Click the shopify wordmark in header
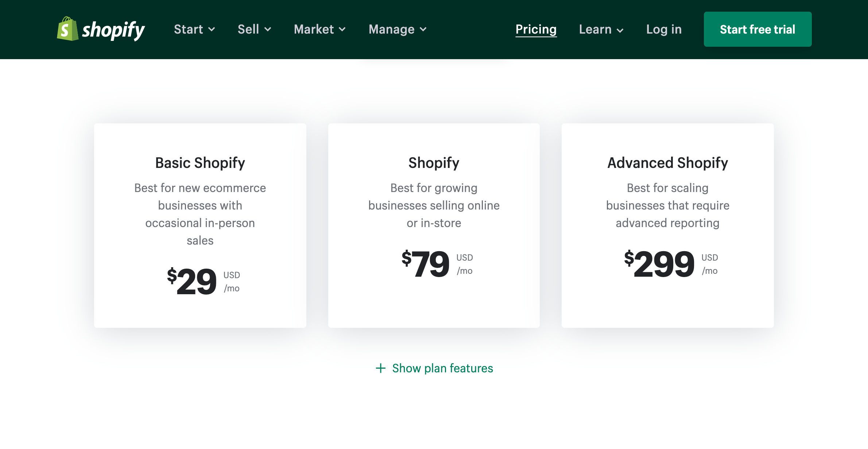This screenshot has width=868, height=449. pyautogui.click(x=113, y=30)
